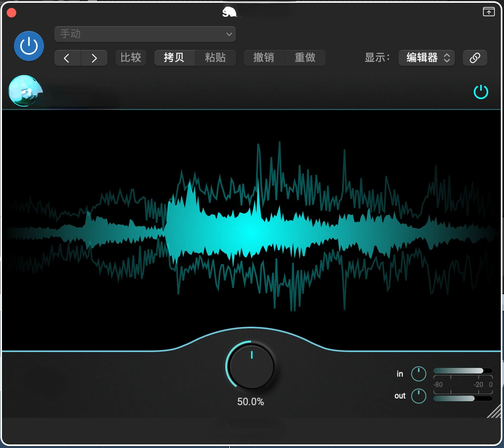Click the 拷贝 copy button
The height and width of the screenshot is (448, 504).
coord(174,58)
